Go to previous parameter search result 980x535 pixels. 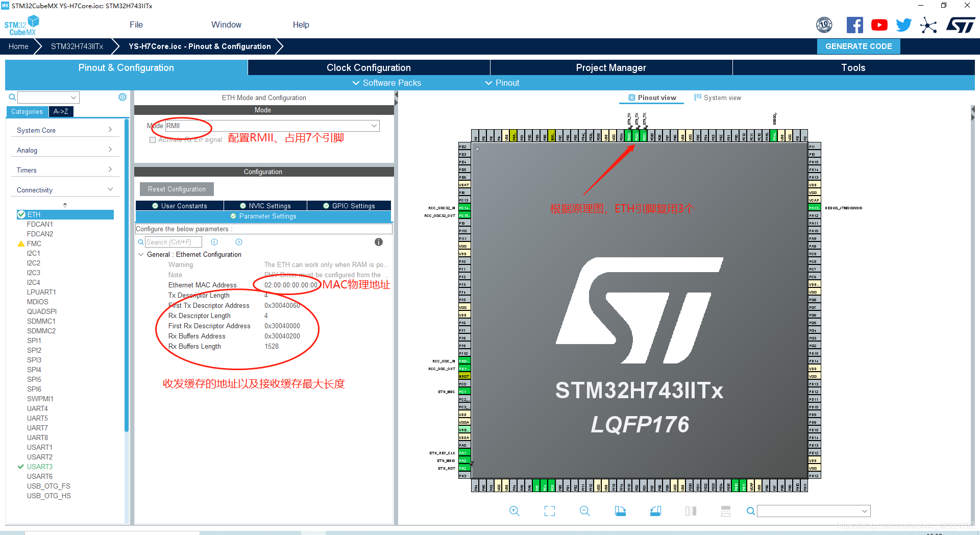point(214,242)
